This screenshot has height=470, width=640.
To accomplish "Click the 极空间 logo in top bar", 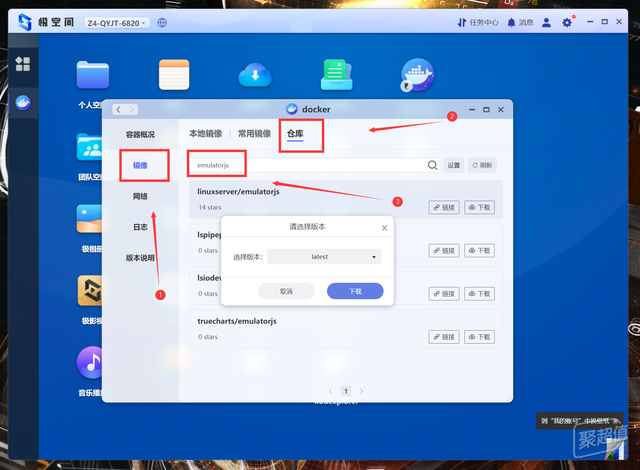I will tap(46, 22).
